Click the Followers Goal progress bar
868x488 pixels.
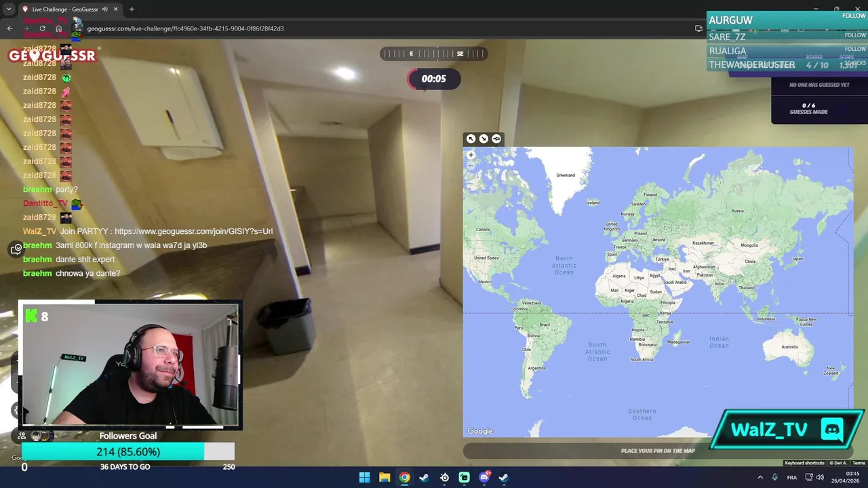(x=128, y=451)
